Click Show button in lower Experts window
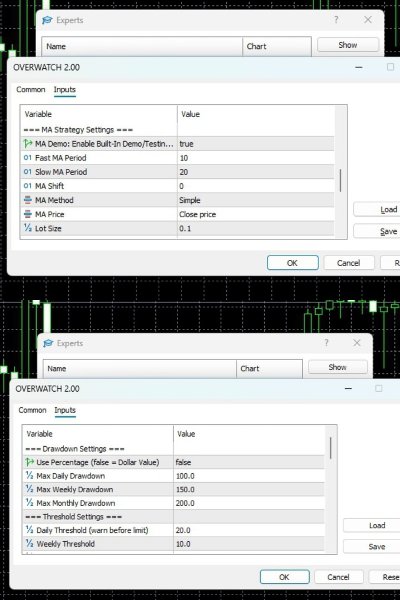400x600 pixels. (338, 367)
